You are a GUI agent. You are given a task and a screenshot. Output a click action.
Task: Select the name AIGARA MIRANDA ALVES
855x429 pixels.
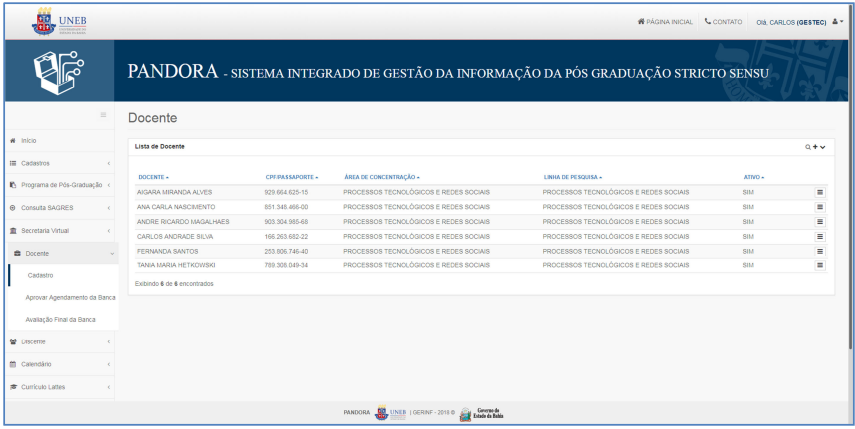pos(174,192)
